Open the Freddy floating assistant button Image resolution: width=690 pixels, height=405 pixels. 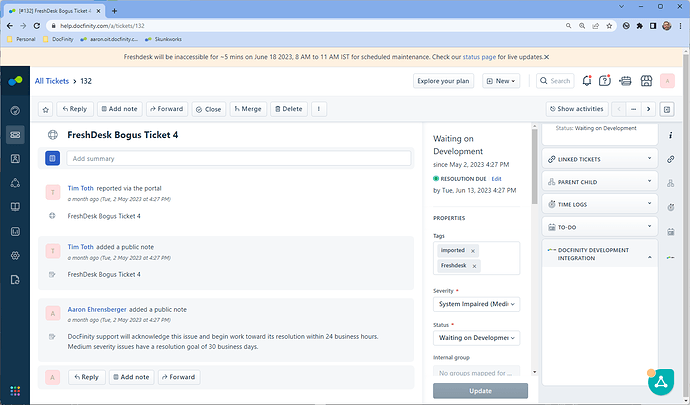tap(661, 382)
